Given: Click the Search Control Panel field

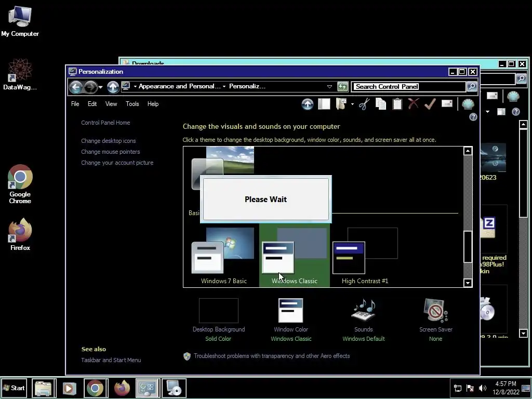Looking at the screenshot, I should click(408, 87).
